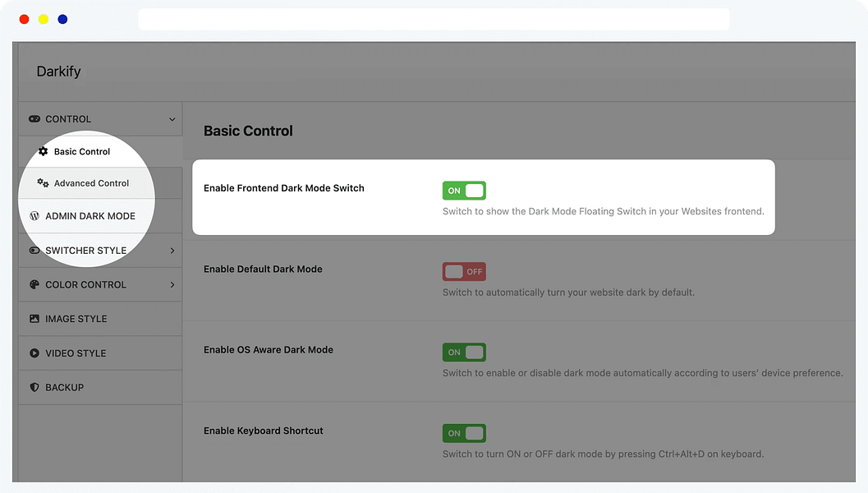Click the yellow window minimize dot
This screenshot has height=493, width=868.
coord(44,20)
